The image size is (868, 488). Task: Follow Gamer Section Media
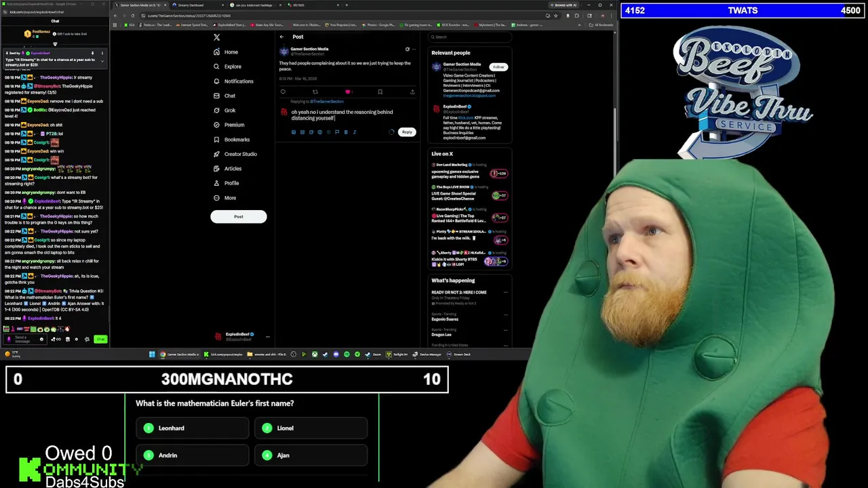[499, 67]
